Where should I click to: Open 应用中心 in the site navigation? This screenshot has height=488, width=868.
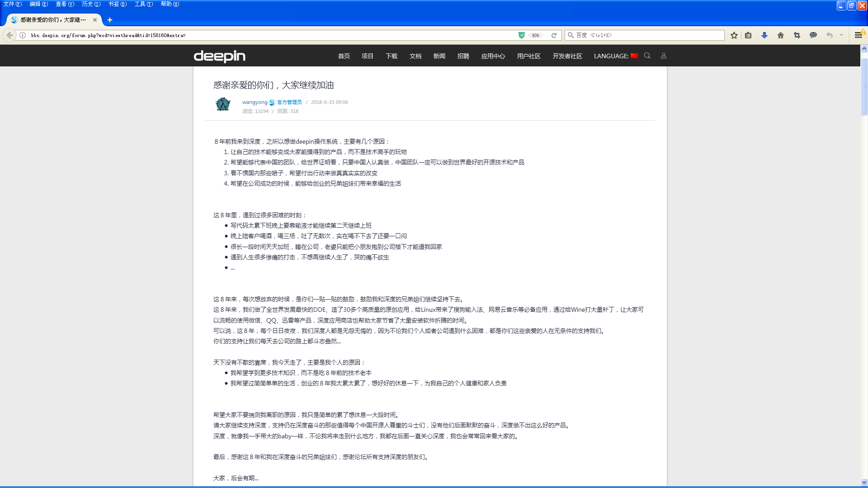(493, 56)
